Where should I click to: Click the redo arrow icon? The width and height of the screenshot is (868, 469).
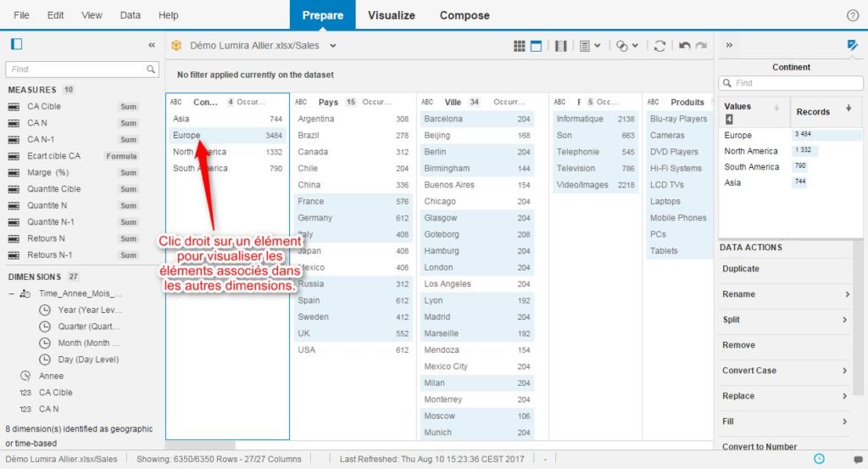[x=701, y=46]
